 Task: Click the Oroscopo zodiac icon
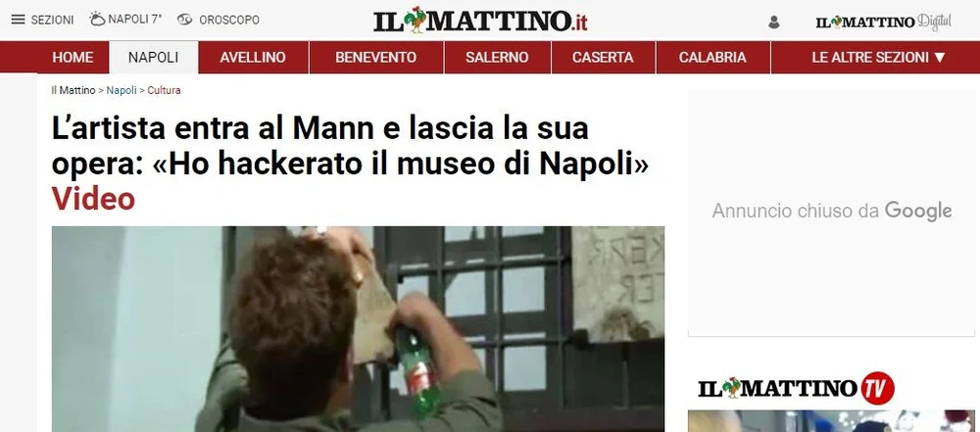(x=184, y=20)
